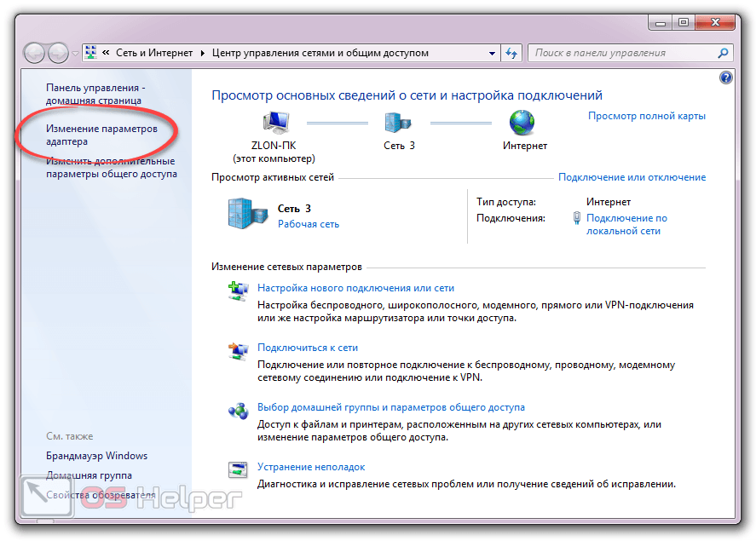This screenshot has width=756, height=541.
Task: Open "Просмотр полной карты" link
Action: pyautogui.click(x=647, y=116)
